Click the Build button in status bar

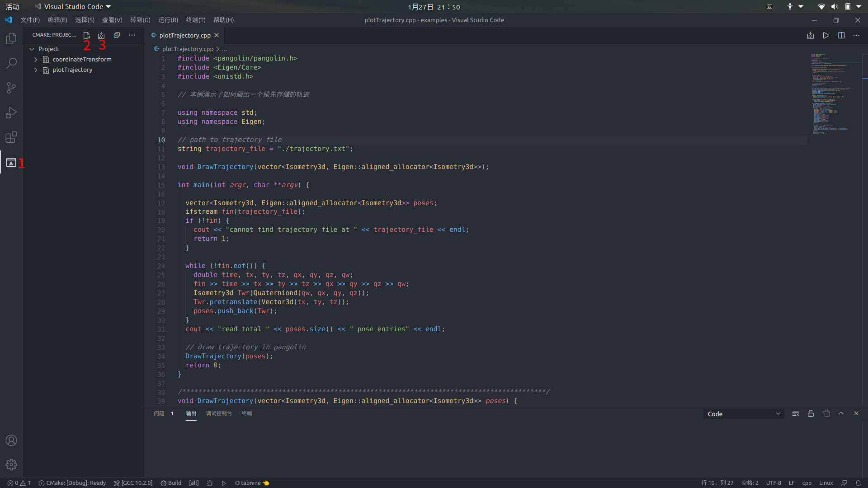point(171,483)
